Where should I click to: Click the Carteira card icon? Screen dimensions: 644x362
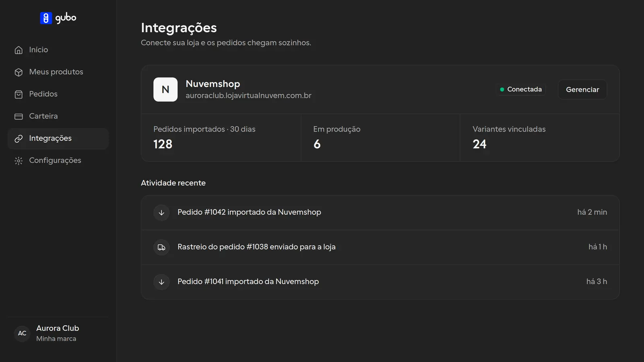[x=19, y=116]
